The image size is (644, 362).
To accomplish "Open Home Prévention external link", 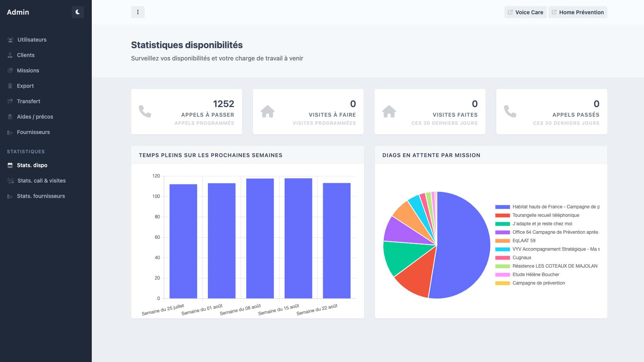I will point(578,12).
